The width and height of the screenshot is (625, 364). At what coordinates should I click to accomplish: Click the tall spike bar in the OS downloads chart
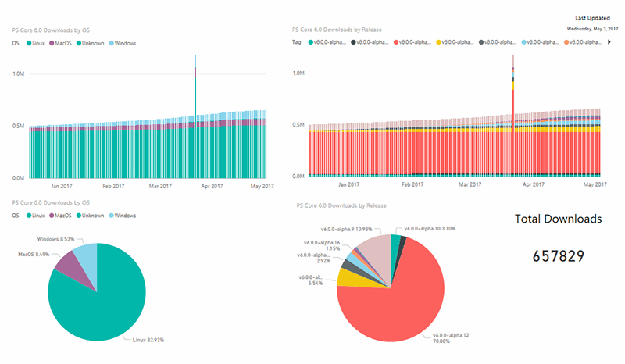(195, 117)
